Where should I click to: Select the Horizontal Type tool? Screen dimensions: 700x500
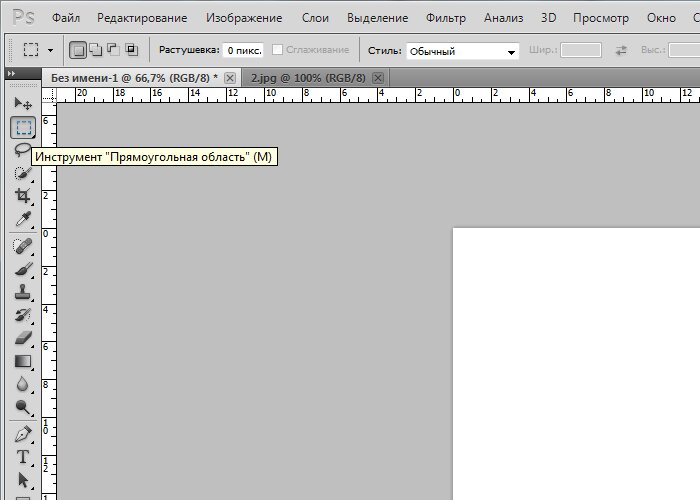click(22, 458)
